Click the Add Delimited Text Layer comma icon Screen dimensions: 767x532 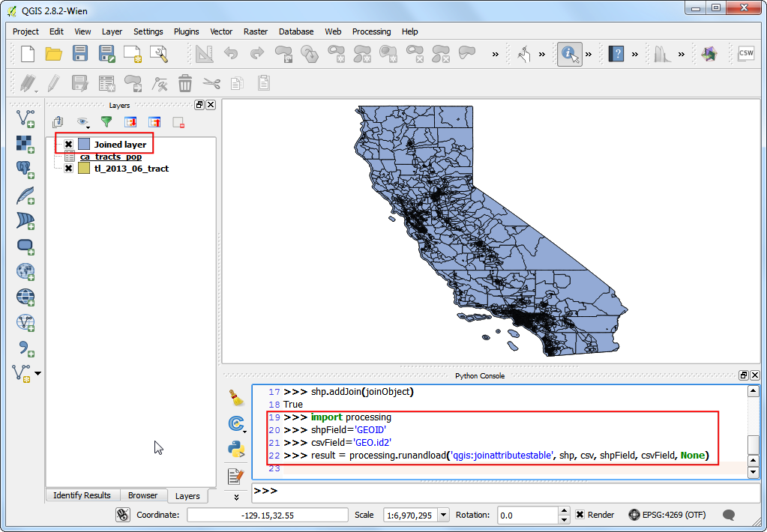point(25,348)
